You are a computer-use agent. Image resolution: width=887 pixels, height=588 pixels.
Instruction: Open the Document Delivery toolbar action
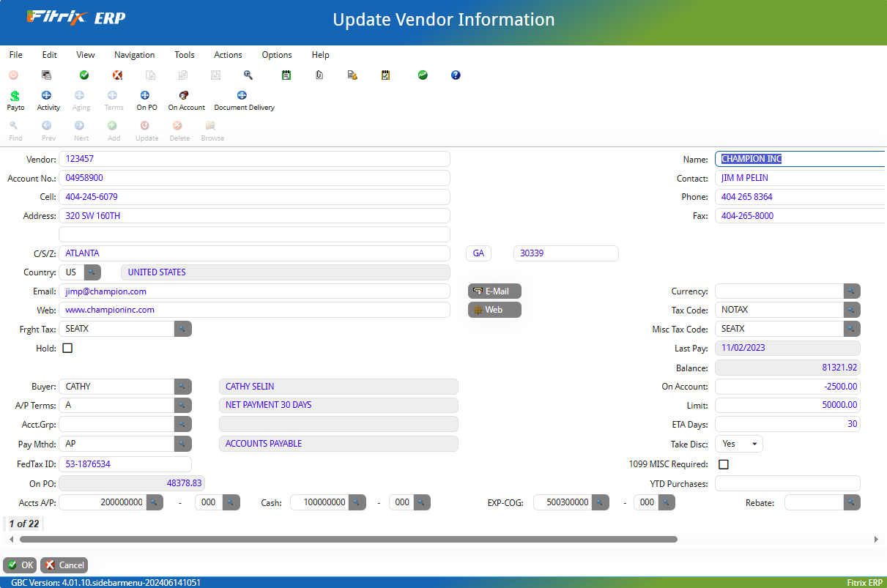point(244,100)
